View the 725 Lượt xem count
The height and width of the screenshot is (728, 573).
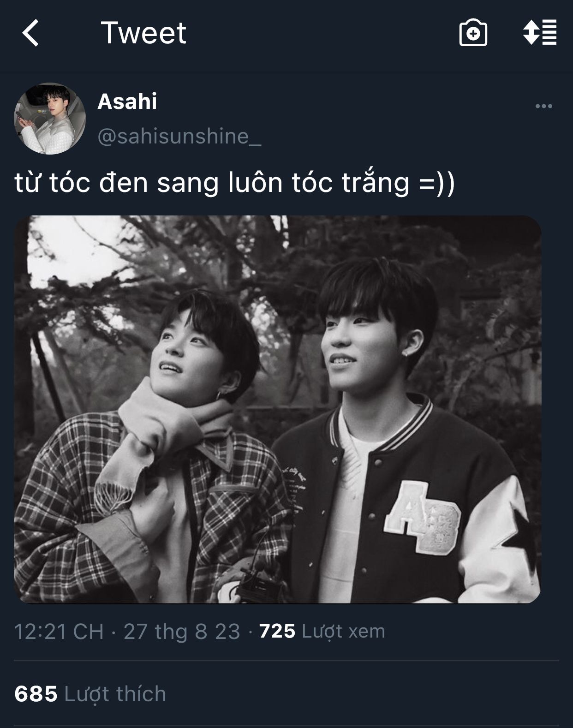(322, 631)
